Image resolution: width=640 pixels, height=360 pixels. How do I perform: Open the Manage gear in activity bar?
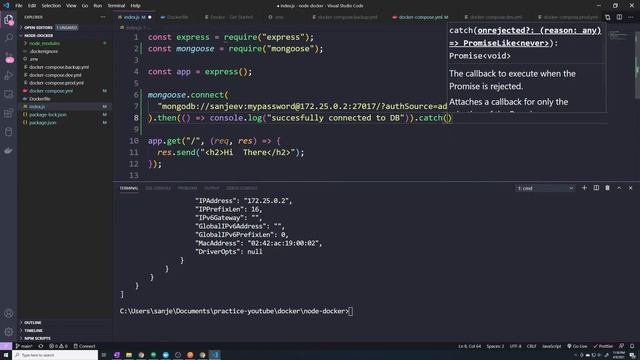[9, 331]
